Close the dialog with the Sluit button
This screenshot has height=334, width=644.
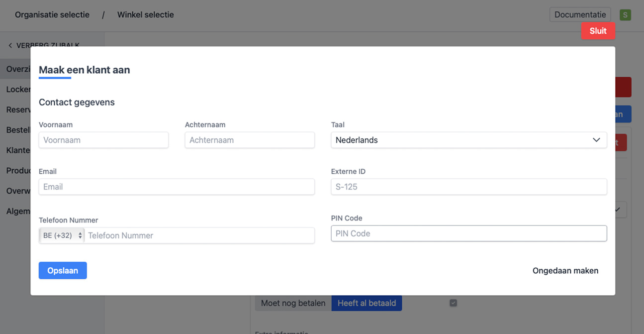[x=598, y=31]
